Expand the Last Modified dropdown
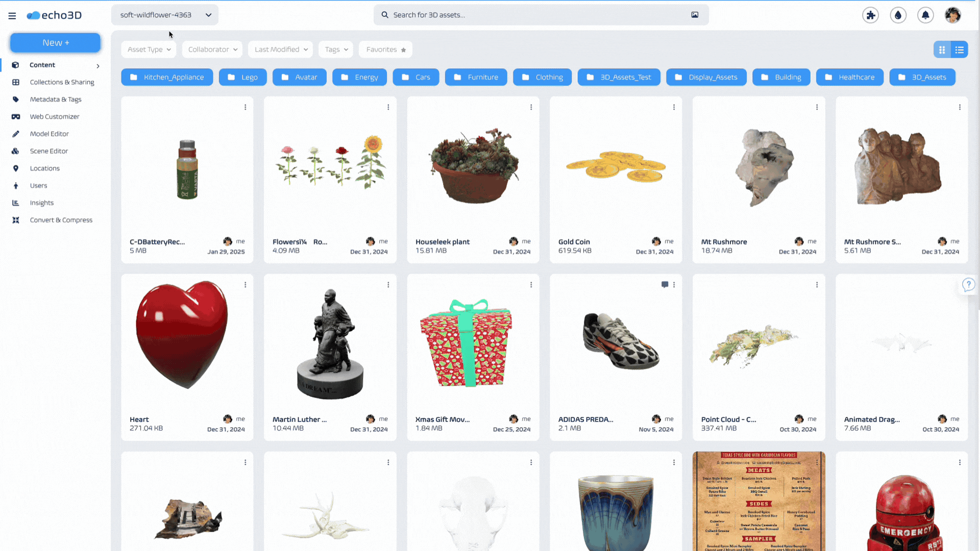The width and height of the screenshot is (980, 551). [281, 49]
